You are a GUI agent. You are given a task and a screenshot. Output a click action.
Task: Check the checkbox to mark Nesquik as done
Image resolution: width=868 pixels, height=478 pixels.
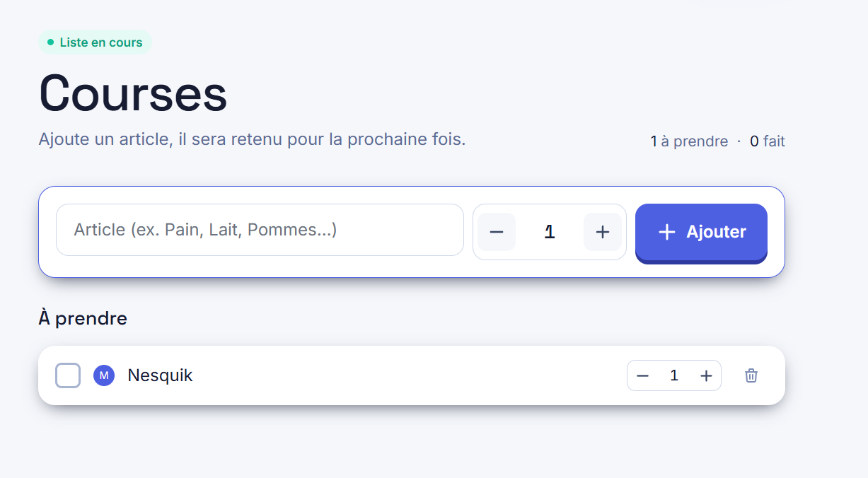[68, 375]
